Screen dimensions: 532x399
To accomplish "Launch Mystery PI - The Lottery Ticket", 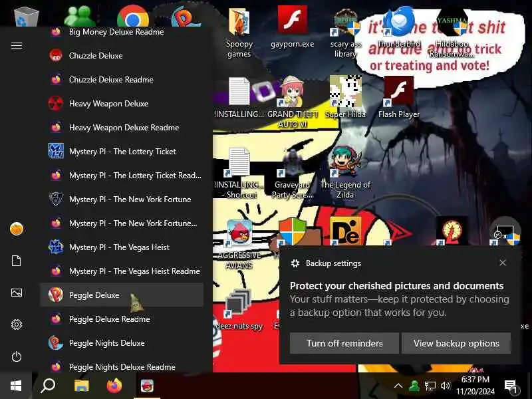I will coord(122,152).
